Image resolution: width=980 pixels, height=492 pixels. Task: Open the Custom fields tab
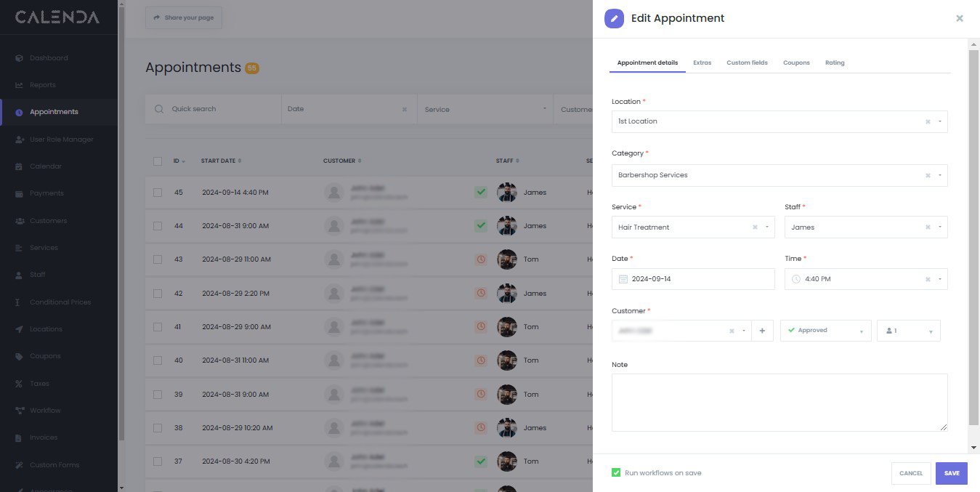pyautogui.click(x=747, y=62)
